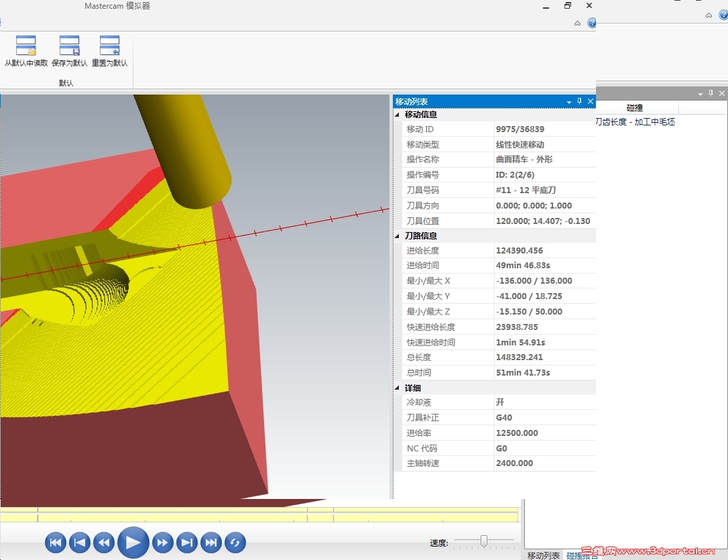Go to previous operation button
Screen dimensions: 728x560
[x=79, y=543]
